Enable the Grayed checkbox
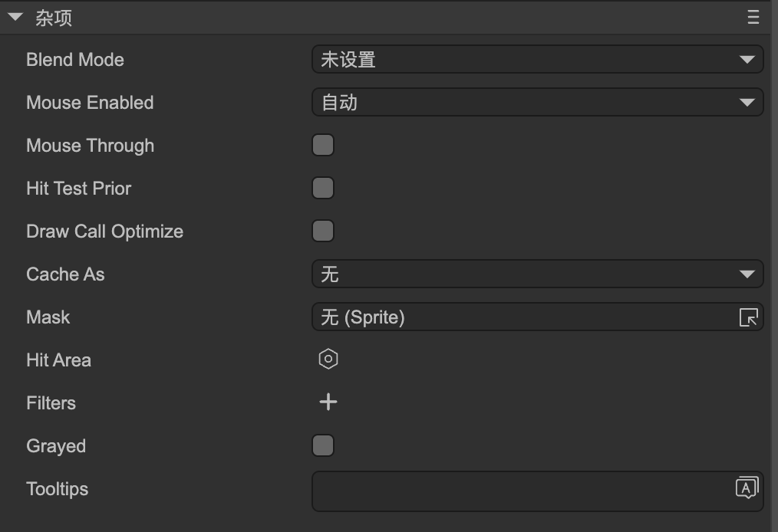The image size is (778, 532). (323, 446)
